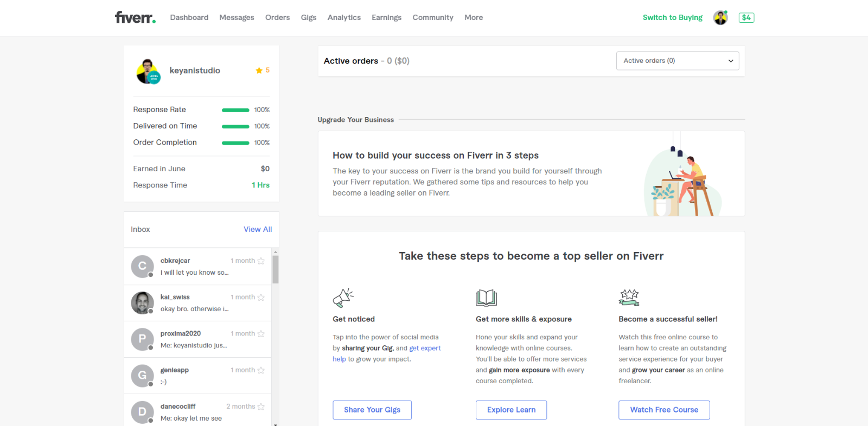Open Messages in the top navigation

[237, 17]
